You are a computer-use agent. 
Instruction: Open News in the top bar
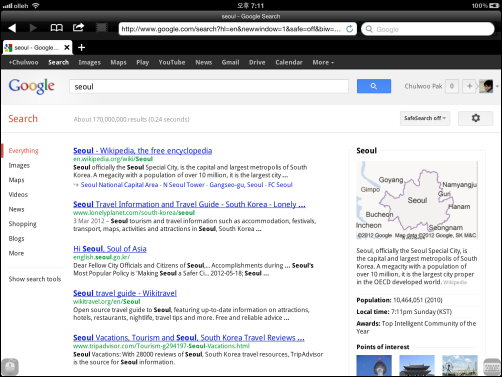coord(204,62)
